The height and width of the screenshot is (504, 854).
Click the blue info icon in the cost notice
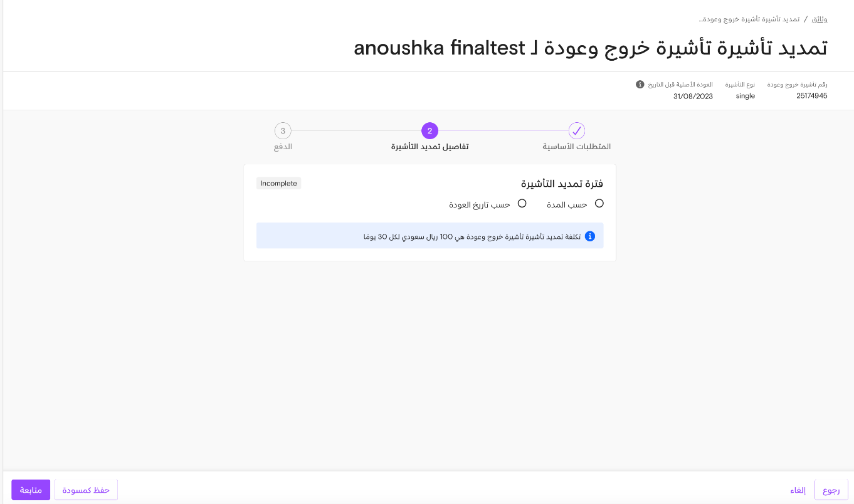pos(590,236)
